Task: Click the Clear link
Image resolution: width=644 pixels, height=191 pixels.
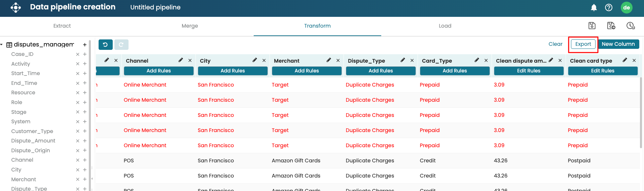Action: [x=555, y=44]
